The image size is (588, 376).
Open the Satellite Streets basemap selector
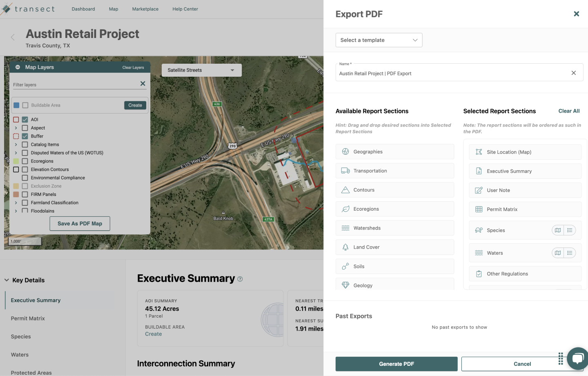[201, 70]
